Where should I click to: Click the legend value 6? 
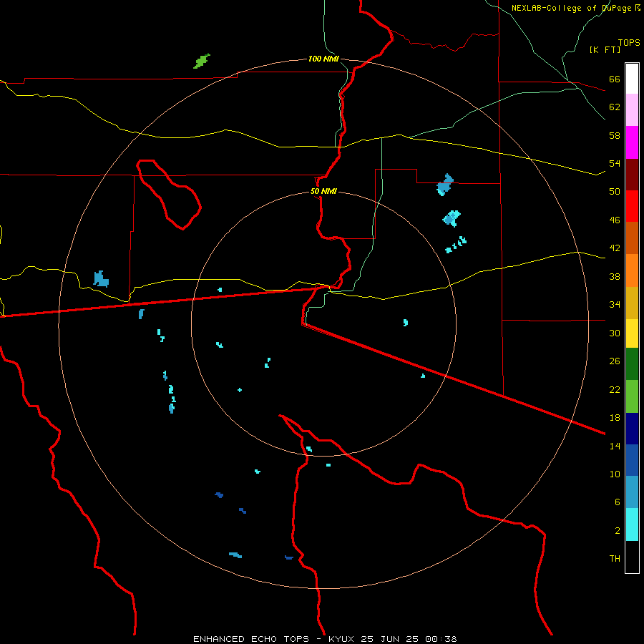(617, 502)
